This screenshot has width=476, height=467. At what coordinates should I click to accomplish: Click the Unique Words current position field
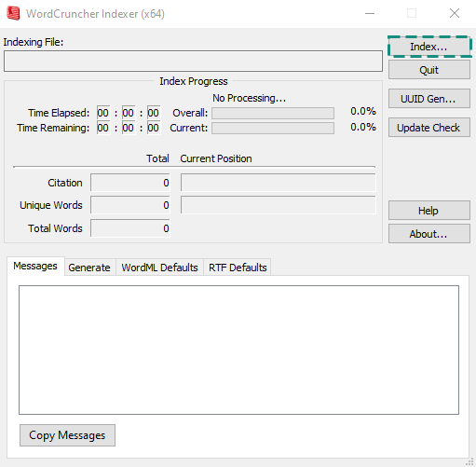[279, 205]
